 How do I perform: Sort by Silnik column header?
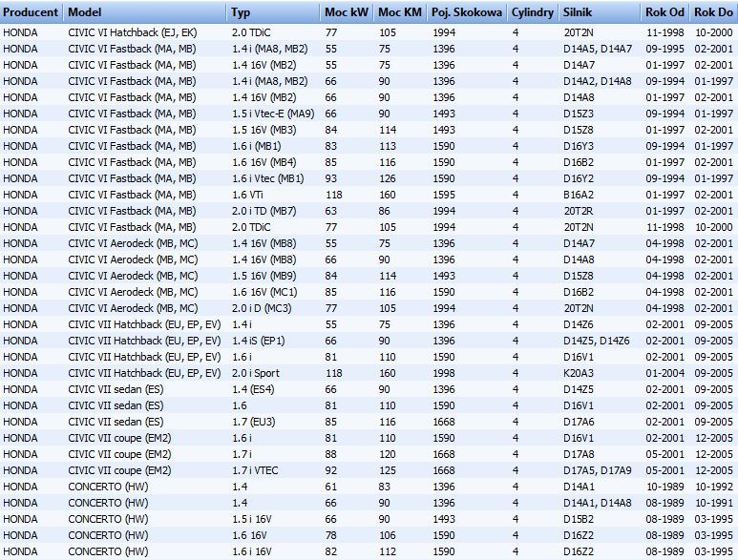pos(600,12)
